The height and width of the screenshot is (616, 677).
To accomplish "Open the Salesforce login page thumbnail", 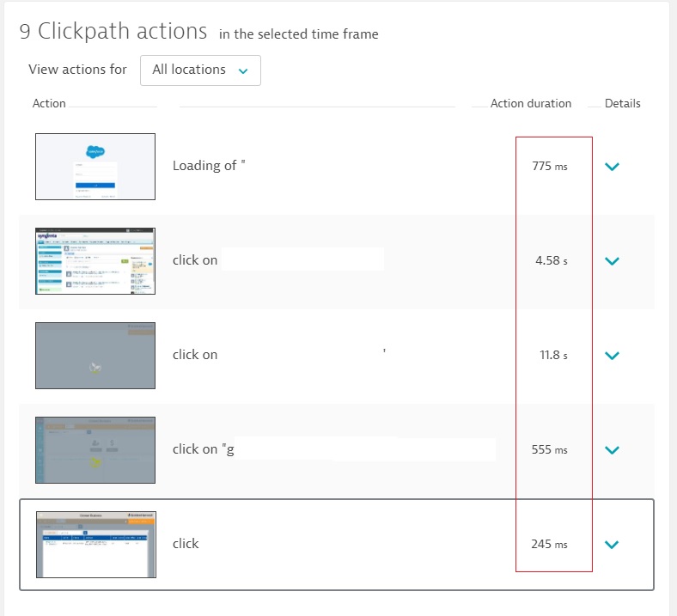I will [95, 167].
